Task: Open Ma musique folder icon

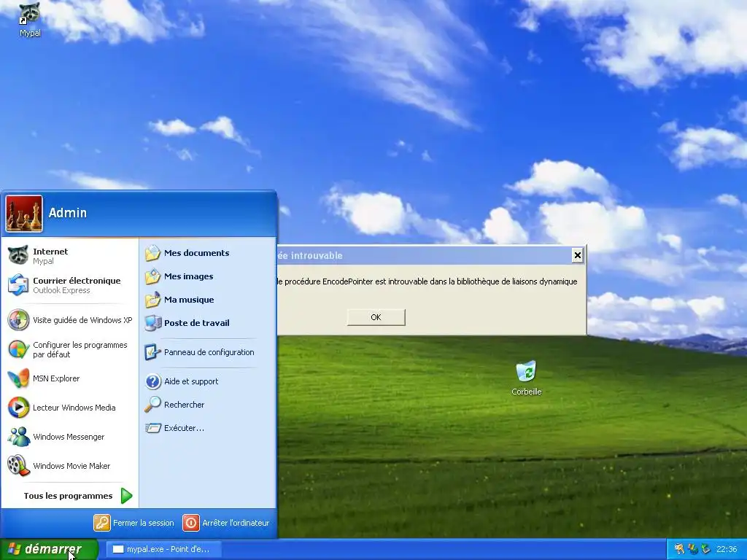Action: coord(152,300)
